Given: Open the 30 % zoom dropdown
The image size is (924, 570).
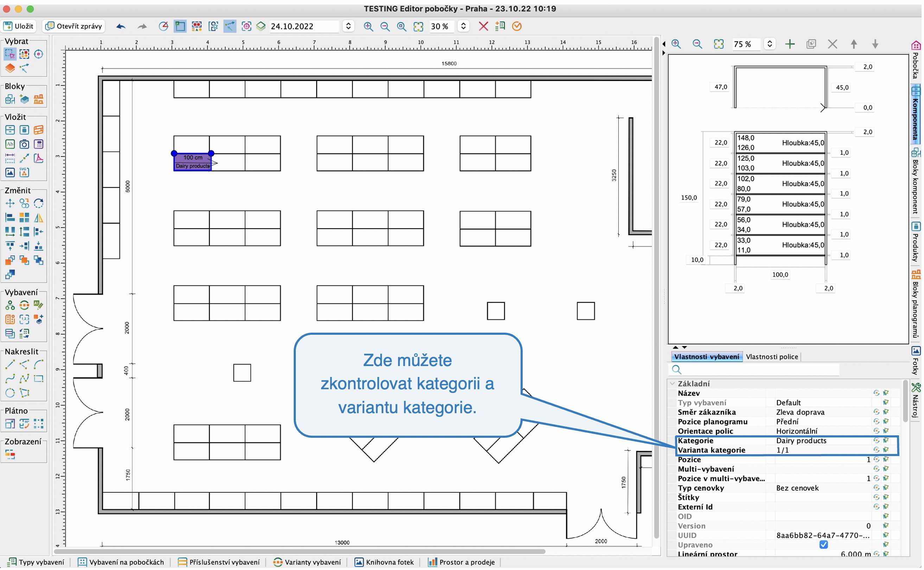Looking at the screenshot, I should (x=464, y=26).
